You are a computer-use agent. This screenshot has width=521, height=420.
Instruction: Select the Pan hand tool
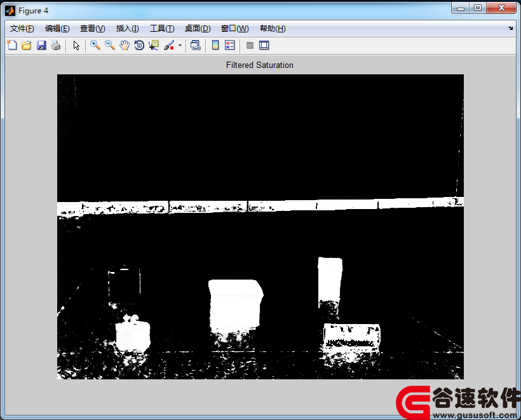[x=125, y=45]
